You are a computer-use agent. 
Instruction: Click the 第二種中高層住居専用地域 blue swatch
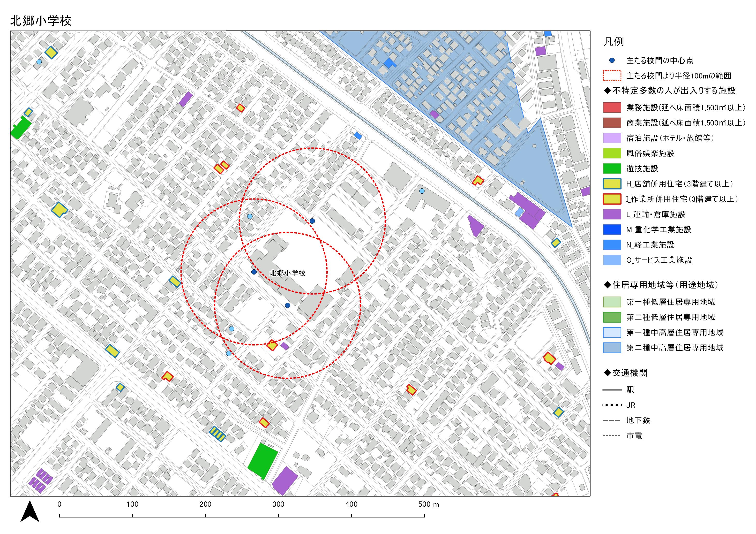tap(612, 348)
